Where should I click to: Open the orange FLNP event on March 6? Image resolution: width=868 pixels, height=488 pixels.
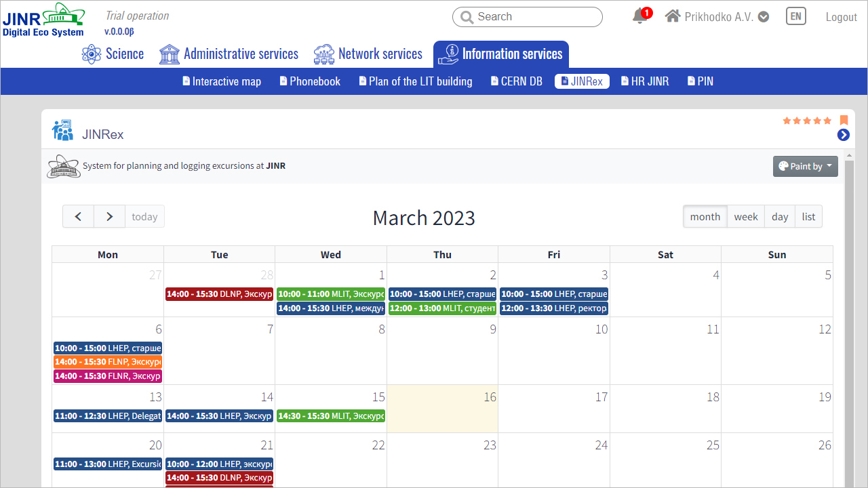click(108, 362)
